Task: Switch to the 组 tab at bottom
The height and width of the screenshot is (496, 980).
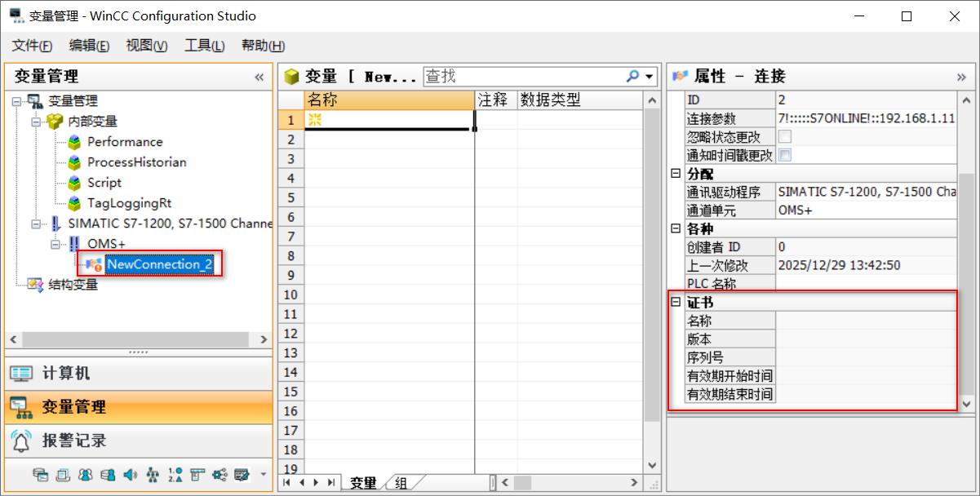Action: click(401, 483)
